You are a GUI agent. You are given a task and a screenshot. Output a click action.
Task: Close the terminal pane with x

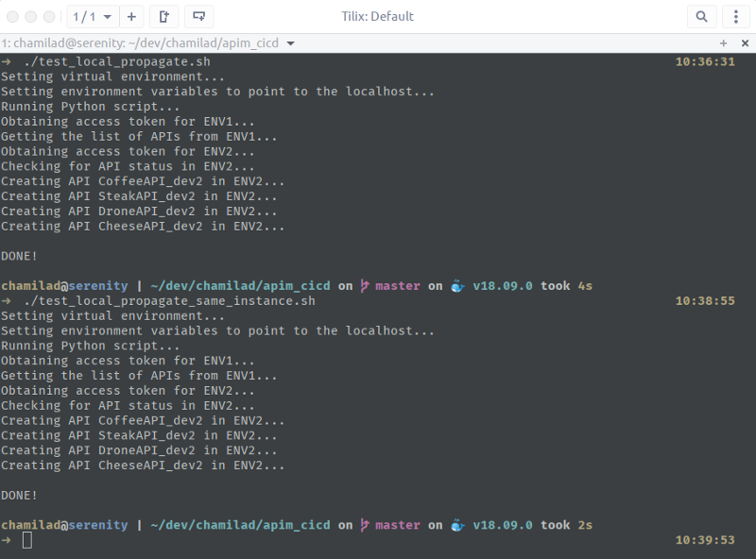point(745,43)
